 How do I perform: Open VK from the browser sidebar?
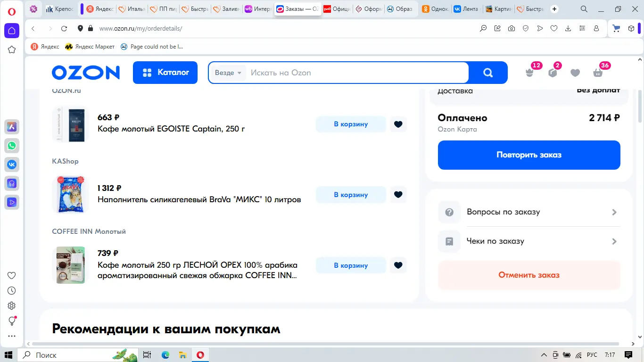11,164
